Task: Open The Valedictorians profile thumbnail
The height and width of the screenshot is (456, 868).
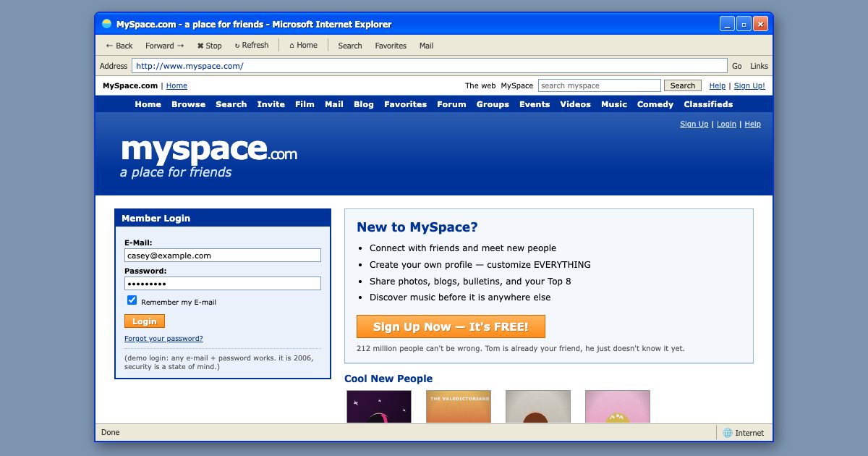Action: pos(459,407)
